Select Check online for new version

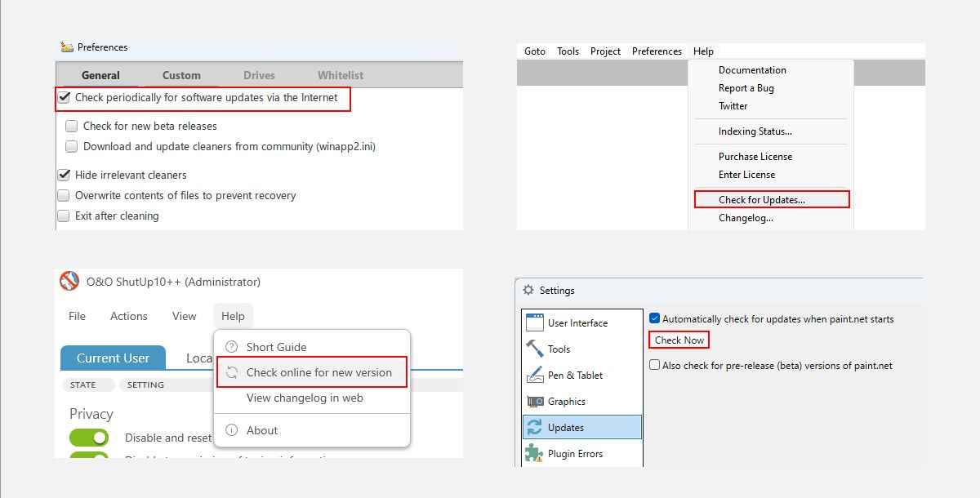[312, 372]
